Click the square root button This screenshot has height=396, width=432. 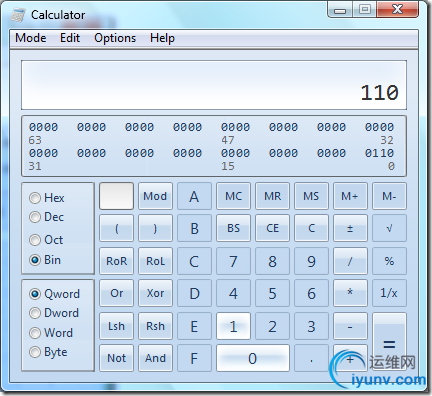[389, 228]
